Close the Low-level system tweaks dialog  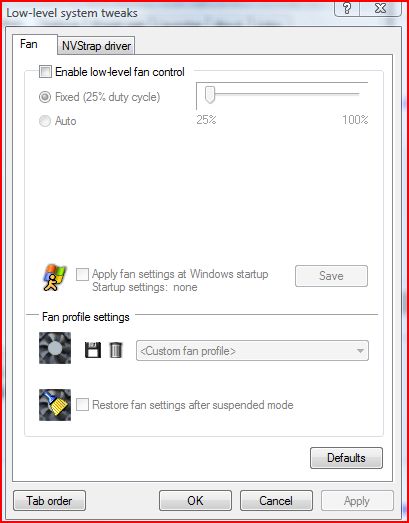click(x=380, y=9)
